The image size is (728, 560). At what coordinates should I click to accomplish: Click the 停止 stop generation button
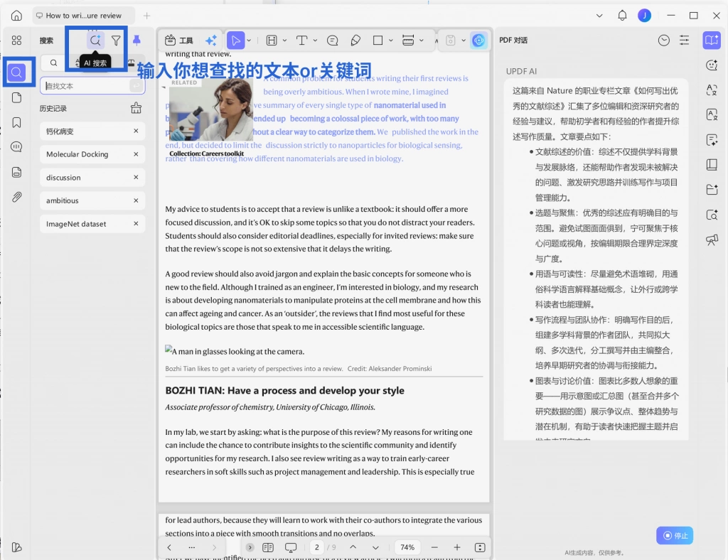[675, 535]
